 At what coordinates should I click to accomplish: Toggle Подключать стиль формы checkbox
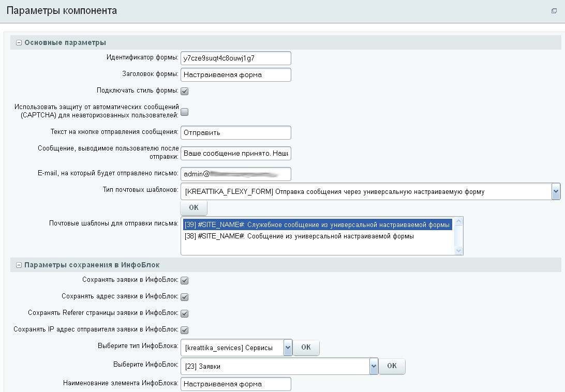click(x=184, y=91)
